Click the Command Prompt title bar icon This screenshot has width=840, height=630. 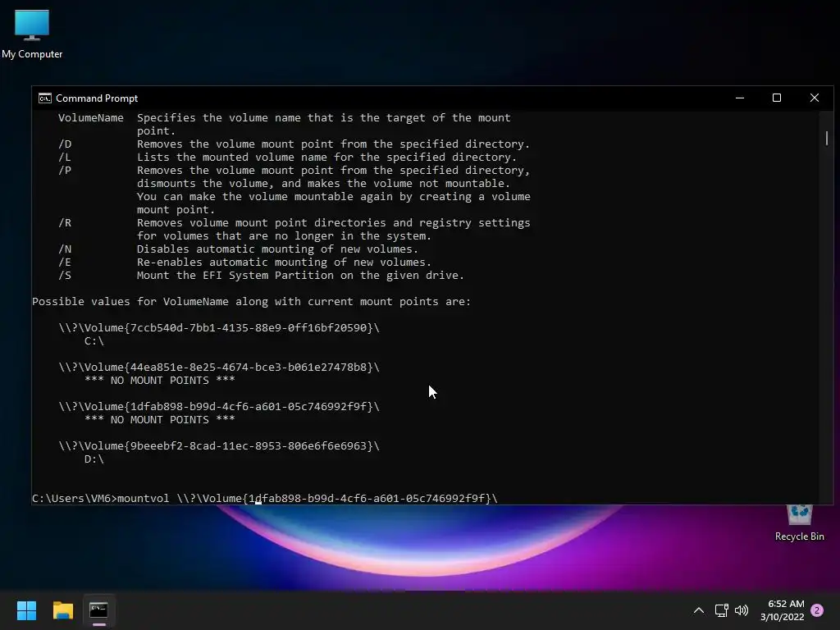tap(45, 98)
